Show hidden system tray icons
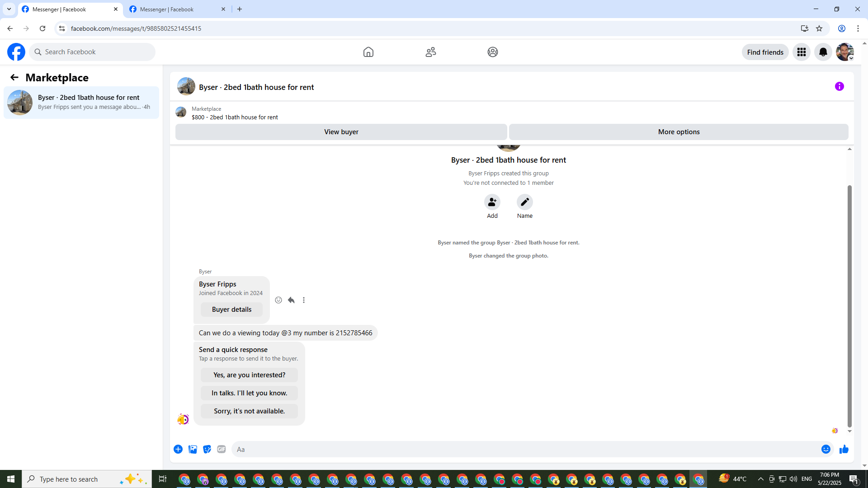Viewport: 868px width, 488px height. tap(761, 479)
